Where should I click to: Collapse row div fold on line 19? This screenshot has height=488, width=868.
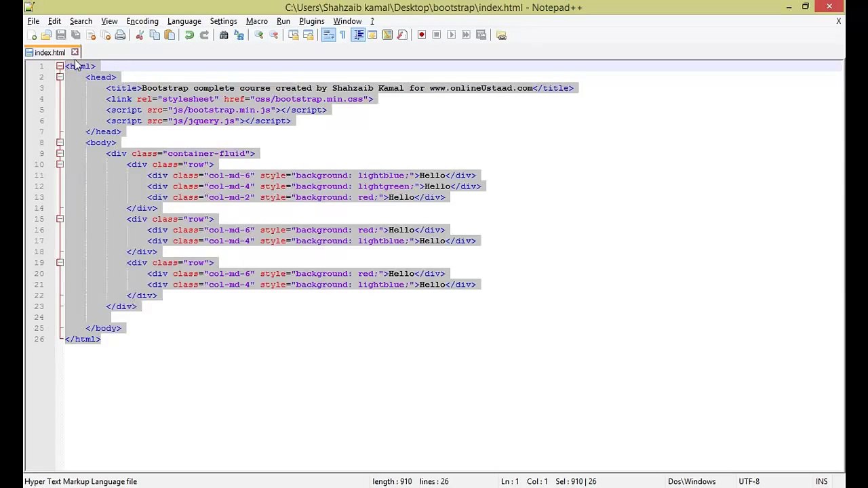tap(60, 262)
